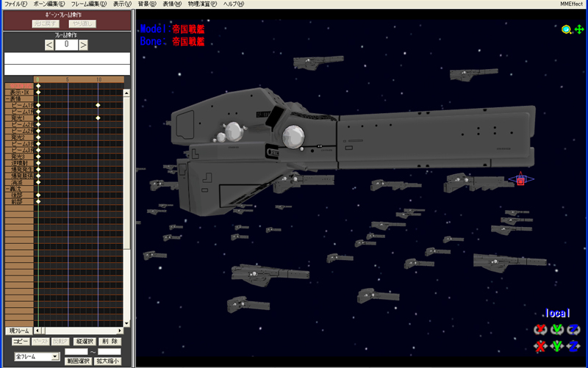The height and width of the screenshot is (368, 588).
Task: Select the 発光3 track row
Action: pos(19,156)
